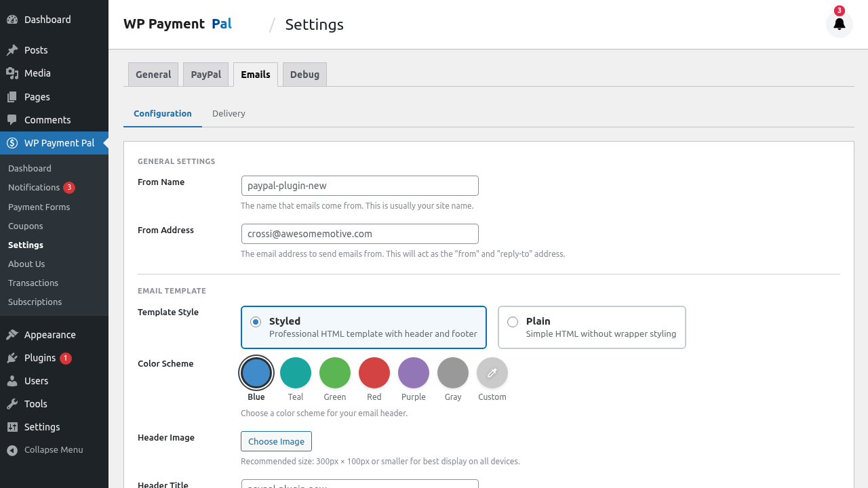The height and width of the screenshot is (488, 868).
Task: Open the Posts menu in the admin sidebar
Action: point(37,49)
